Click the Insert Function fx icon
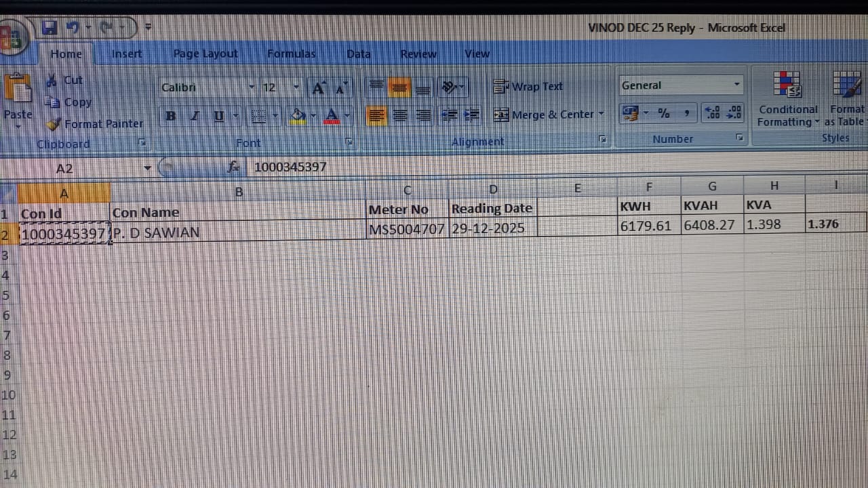Screen dimensions: 868x488 (234, 167)
